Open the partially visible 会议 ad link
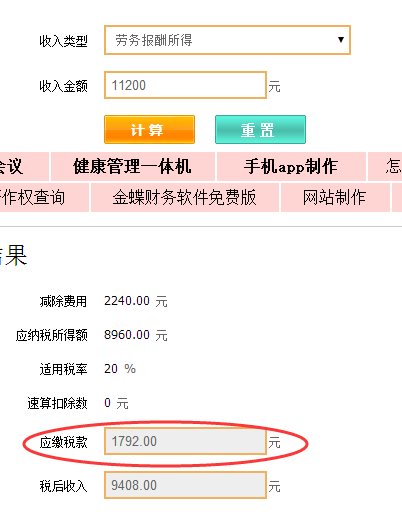Image resolution: width=402 pixels, height=529 pixels. coord(24,167)
